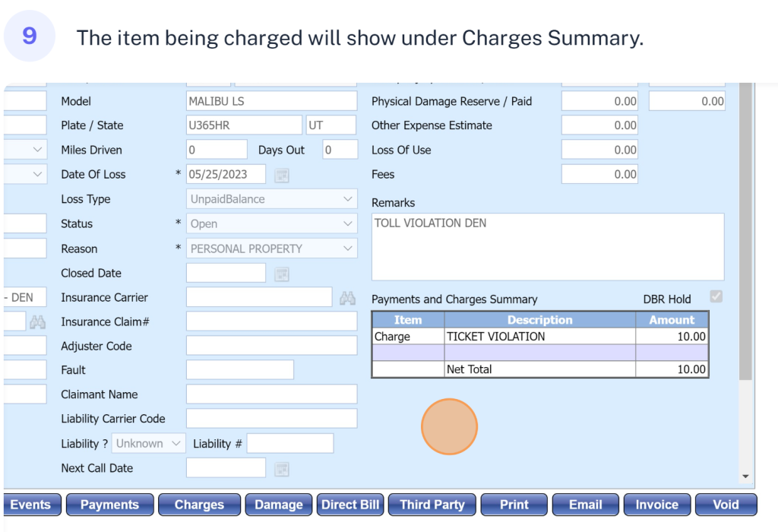Open calendar picker for Date Of Loss
778x532 pixels.
[282, 175]
